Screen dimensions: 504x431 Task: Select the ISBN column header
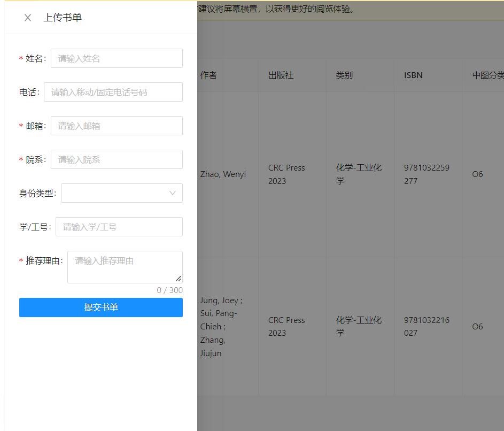413,75
